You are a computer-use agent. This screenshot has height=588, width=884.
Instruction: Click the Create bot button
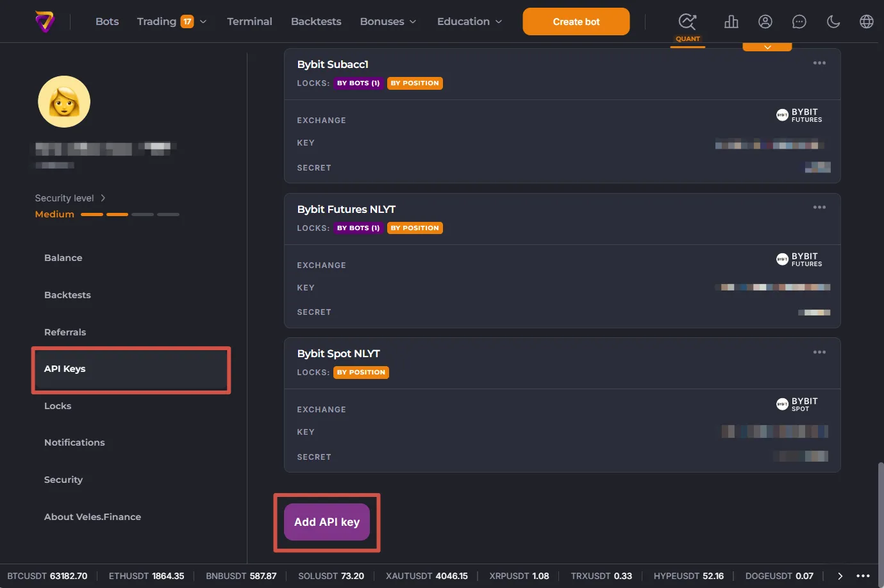(x=576, y=22)
